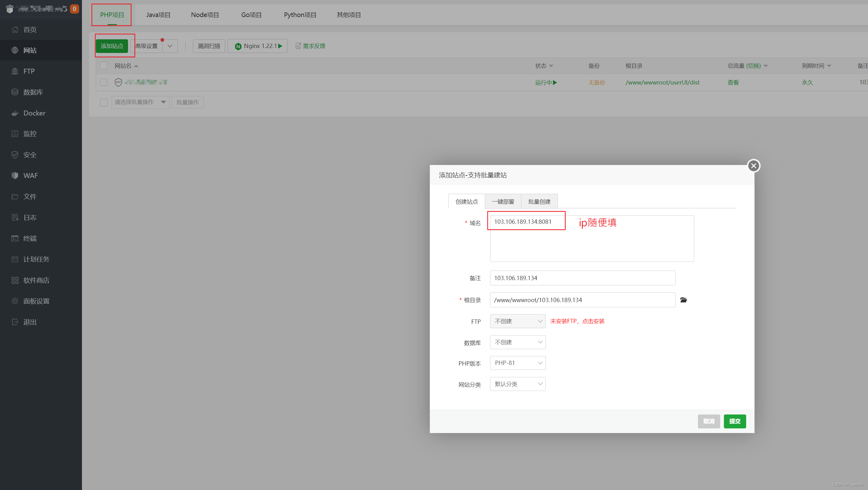Viewport: 868px width, 490px height.
Task: Toggle the select-all checkbox in table header
Action: pos(104,66)
